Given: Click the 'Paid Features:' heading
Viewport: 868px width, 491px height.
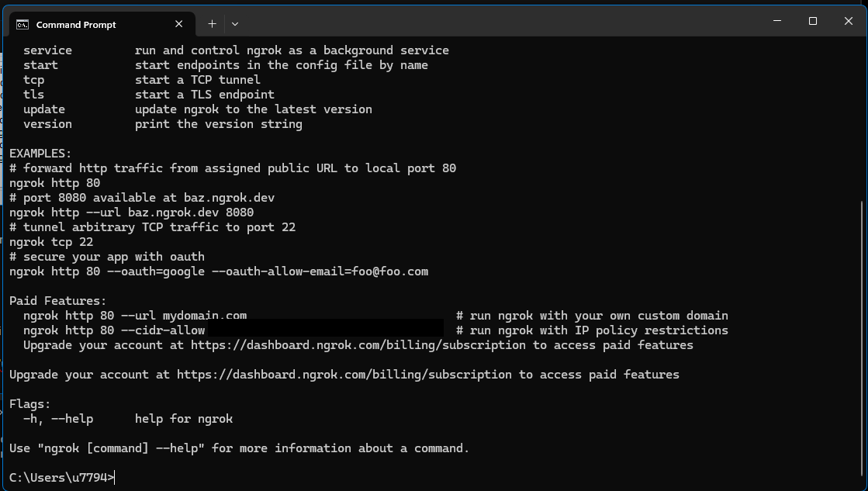Looking at the screenshot, I should pyautogui.click(x=57, y=301).
